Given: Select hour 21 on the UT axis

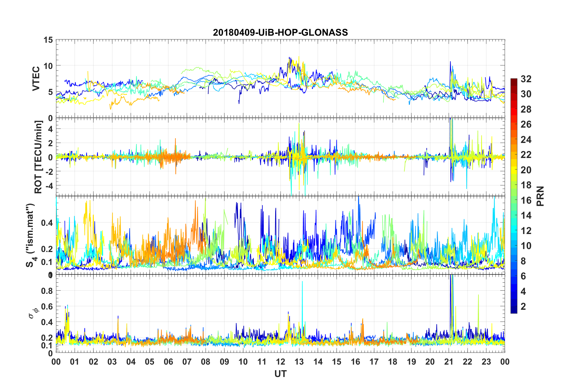Looking at the screenshot, I should [x=449, y=361].
